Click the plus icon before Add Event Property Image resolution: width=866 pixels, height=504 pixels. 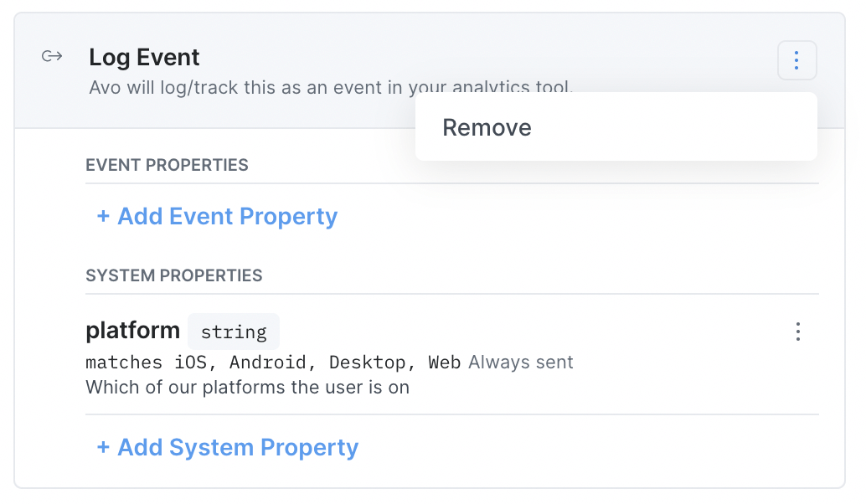pos(102,216)
